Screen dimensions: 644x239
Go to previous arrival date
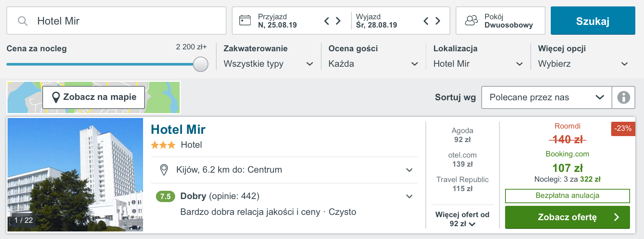pyautogui.click(x=327, y=21)
